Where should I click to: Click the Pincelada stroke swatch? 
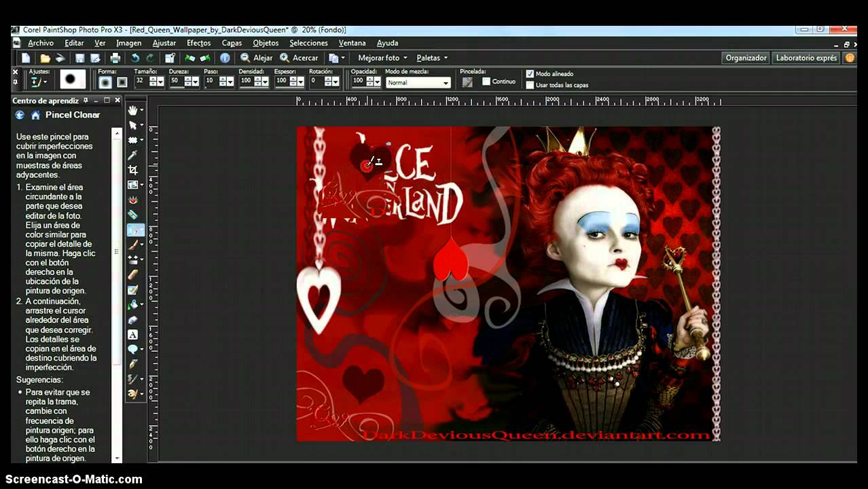467,81
